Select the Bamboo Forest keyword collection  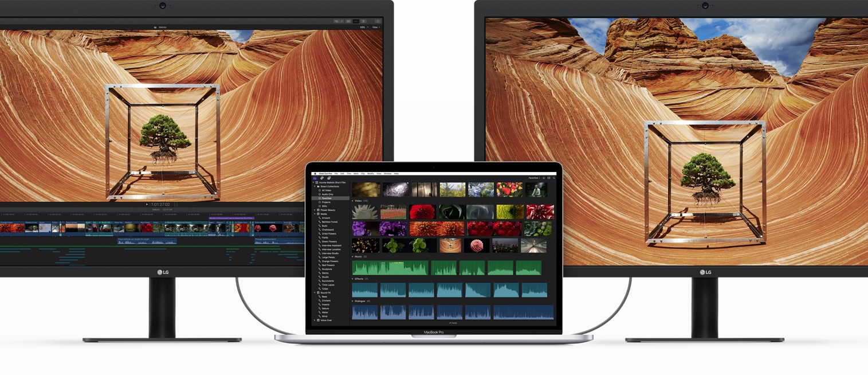pyautogui.click(x=329, y=222)
